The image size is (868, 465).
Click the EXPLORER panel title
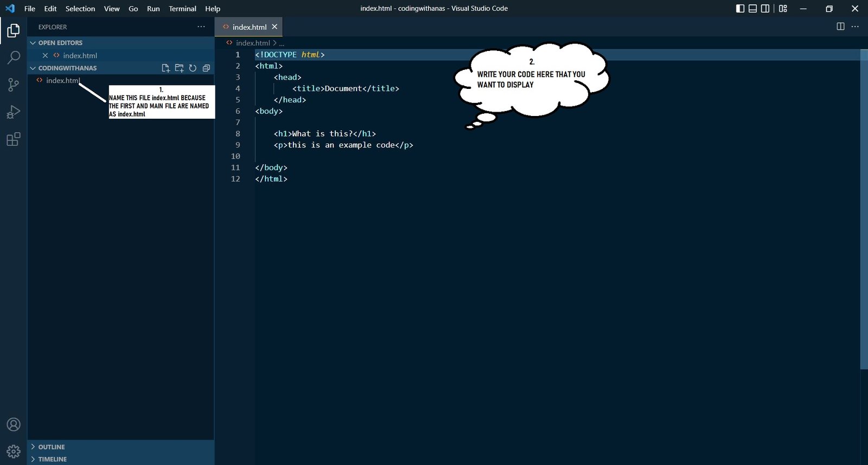[53, 27]
